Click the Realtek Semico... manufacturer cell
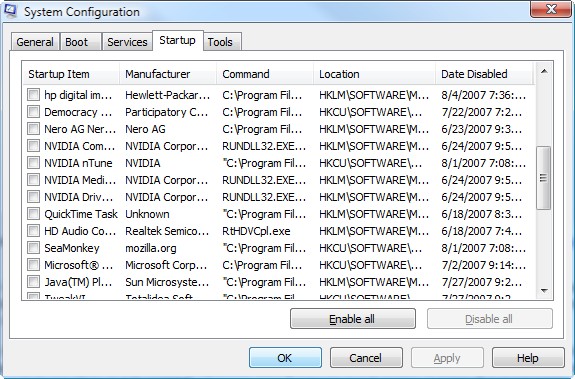The width and height of the screenshot is (575, 379). (167, 231)
